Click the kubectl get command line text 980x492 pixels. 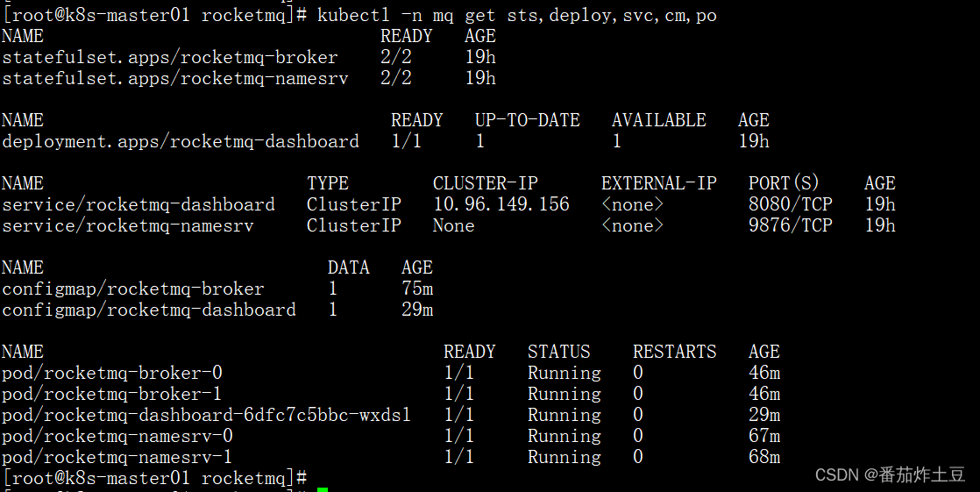pyautogui.click(x=516, y=15)
